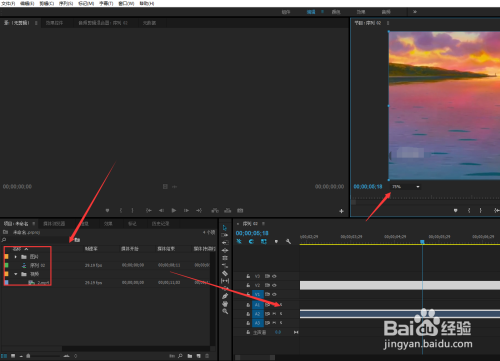Hide track V3 with its eye icon
500x361 pixels.
pos(274,276)
